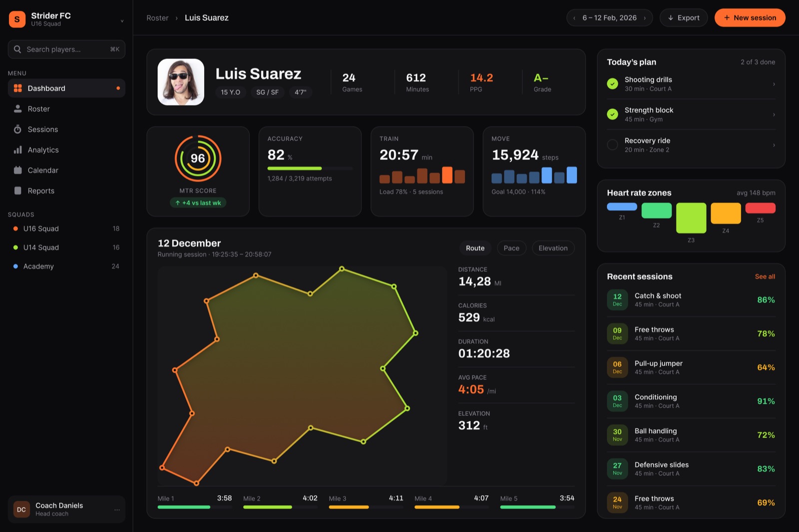Click the Academy blue dot
This screenshot has width=799, height=532.
(x=15, y=266)
